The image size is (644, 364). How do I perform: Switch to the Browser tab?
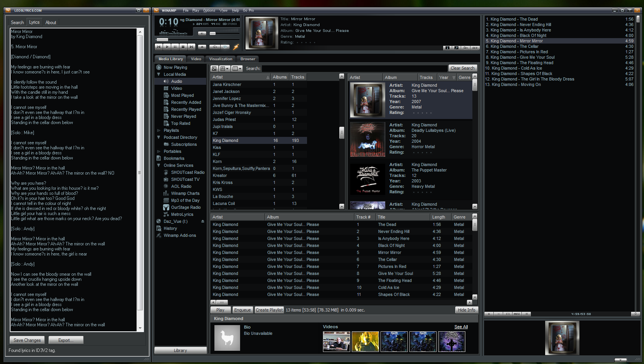coord(248,59)
